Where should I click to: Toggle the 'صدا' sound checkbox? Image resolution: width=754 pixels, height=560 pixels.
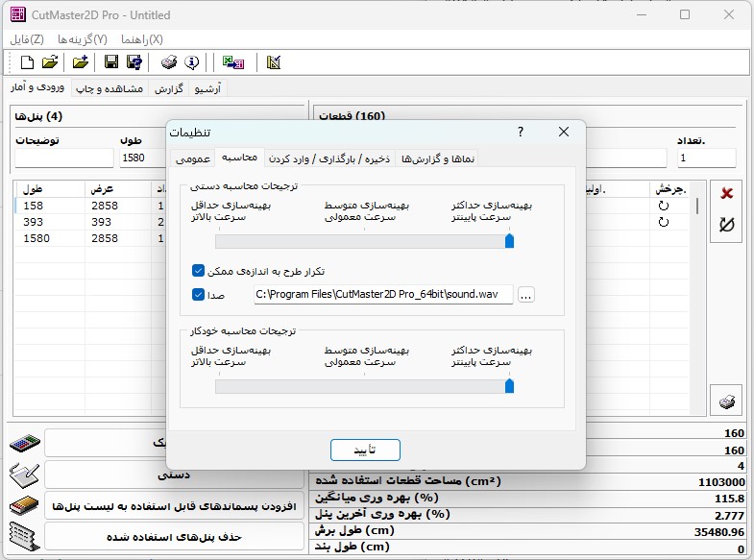click(x=199, y=295)
